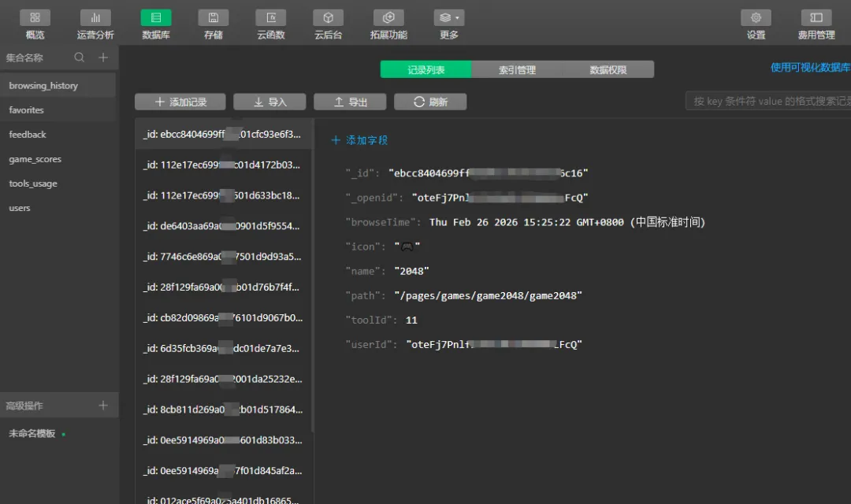Screen dimensions: 851x504
Task: Select record ending 001da25232e...
Action: coord(223,379)
